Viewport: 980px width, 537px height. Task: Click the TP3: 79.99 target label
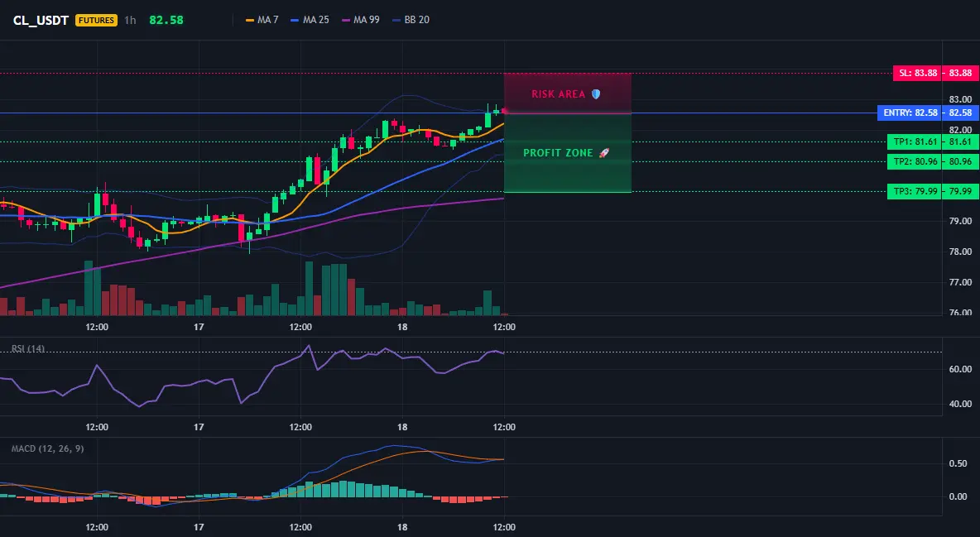coord(915,191)
